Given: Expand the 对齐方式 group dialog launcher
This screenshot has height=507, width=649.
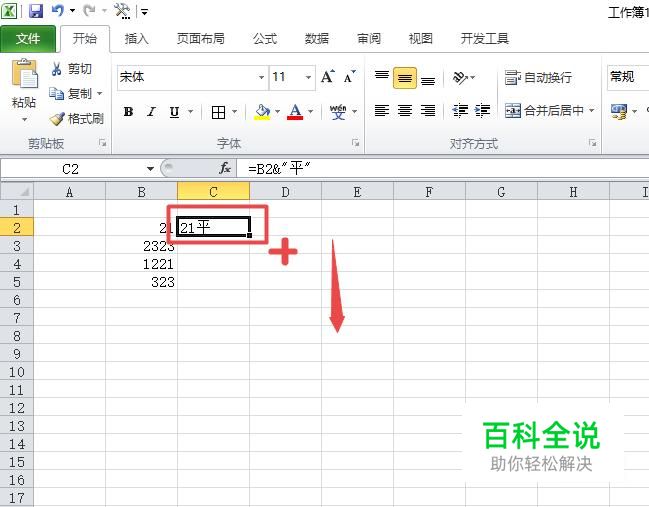Looking at the screenshot, I should click(593, 143).
